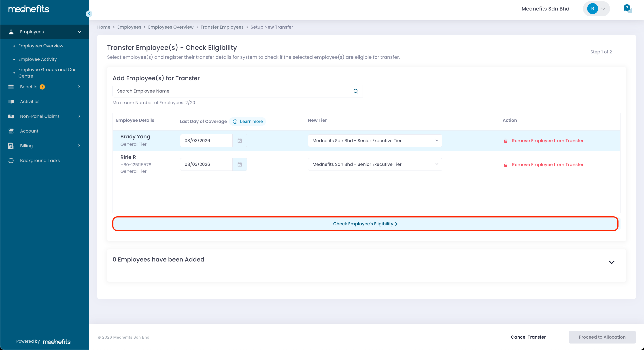Open New Tier dropdown for Ririe R
Screen dimensions: 644x350
coord(375,164)
